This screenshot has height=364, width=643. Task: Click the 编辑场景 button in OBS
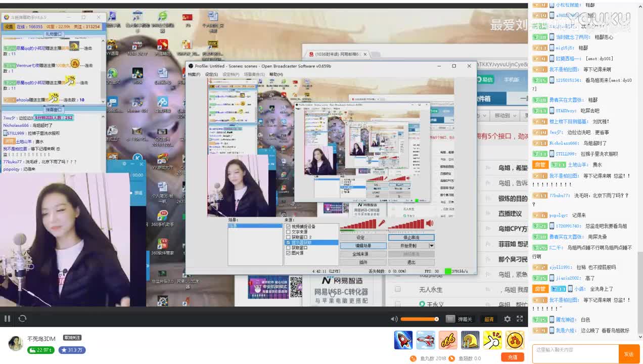tap(363, 246)
